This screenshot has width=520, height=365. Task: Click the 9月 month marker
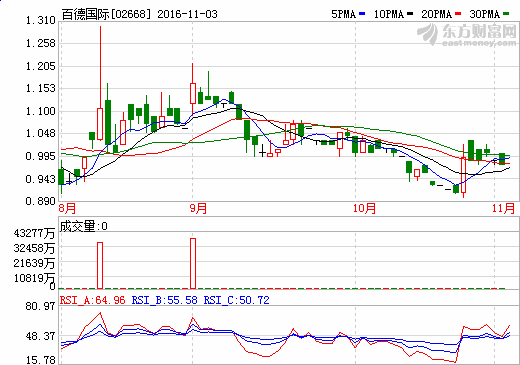tap(198, 209)
